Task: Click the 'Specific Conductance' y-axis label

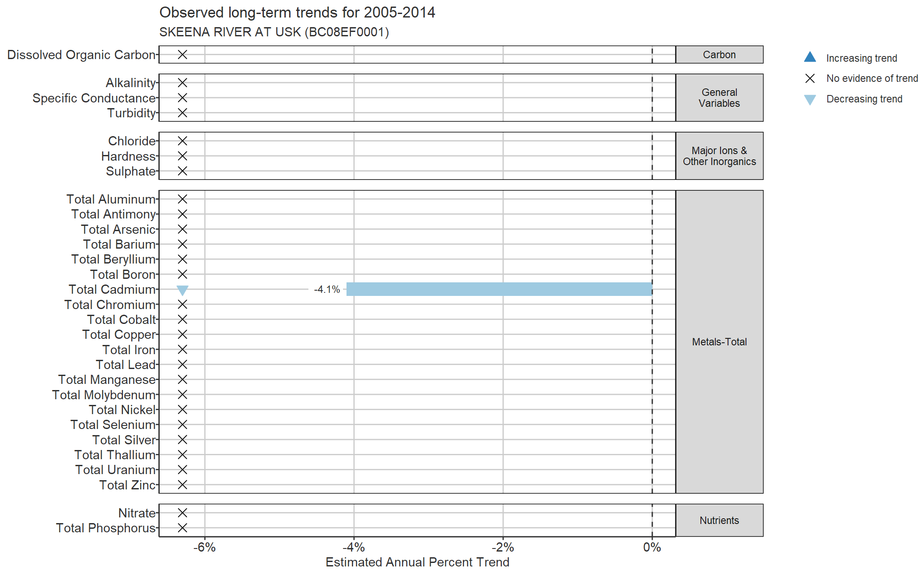Action: click(94, 98)
